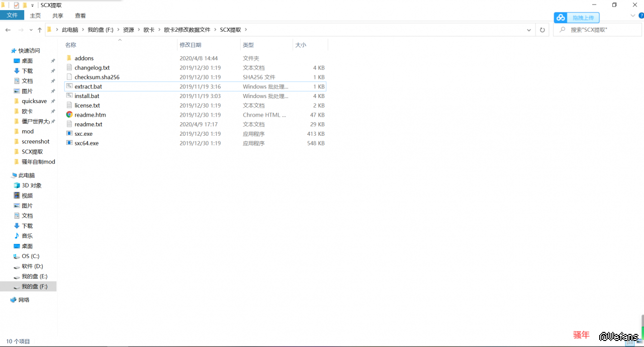Click the Baidu cloud upload icon

[561, 18]
